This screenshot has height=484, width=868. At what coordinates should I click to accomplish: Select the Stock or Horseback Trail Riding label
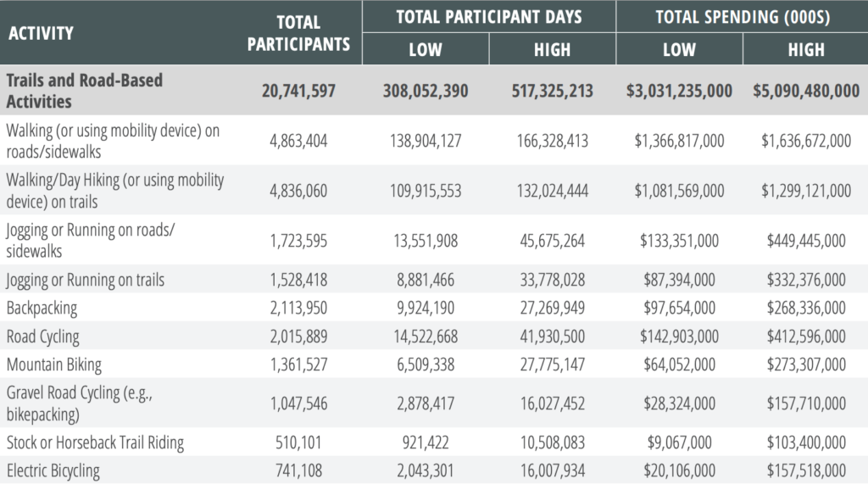(95, 442)
